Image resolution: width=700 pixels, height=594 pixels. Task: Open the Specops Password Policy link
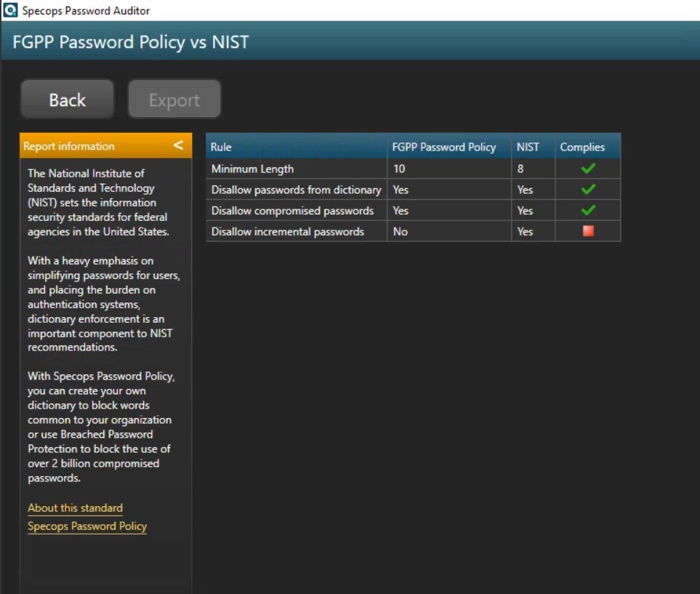pos(87,526)
